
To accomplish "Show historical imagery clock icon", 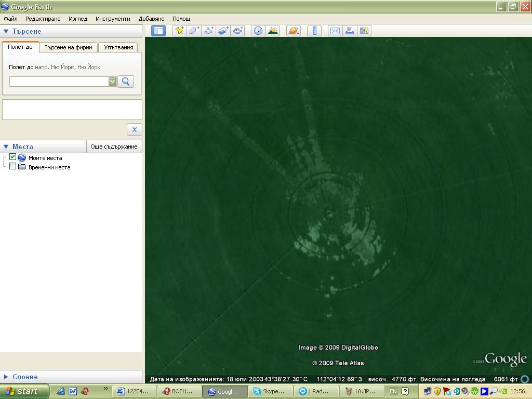I will tap(258, 31).
